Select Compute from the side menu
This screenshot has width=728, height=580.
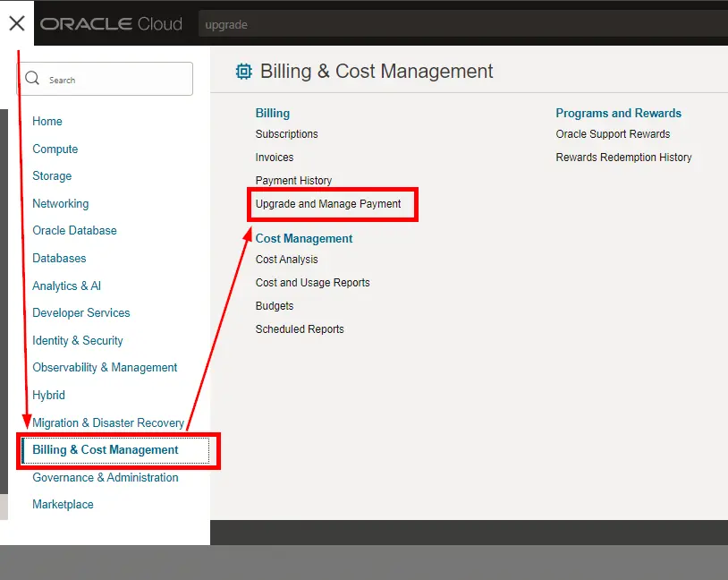pos(55,149)
